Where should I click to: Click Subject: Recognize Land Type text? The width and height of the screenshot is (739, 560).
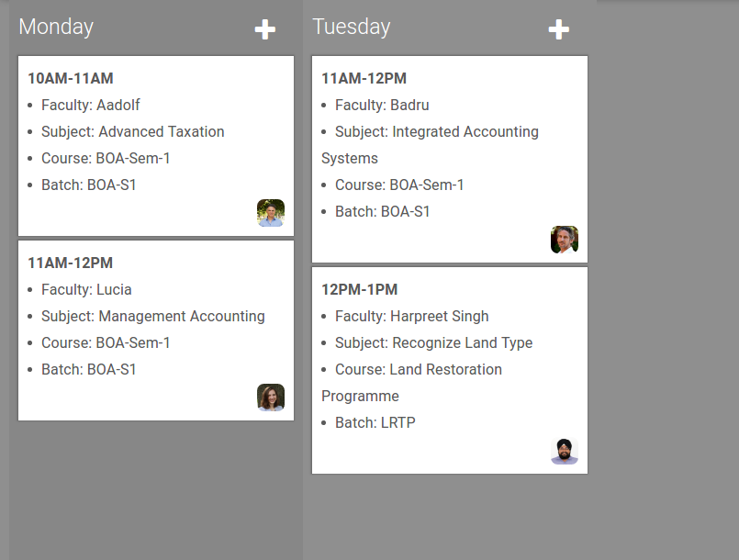point(433,342)
